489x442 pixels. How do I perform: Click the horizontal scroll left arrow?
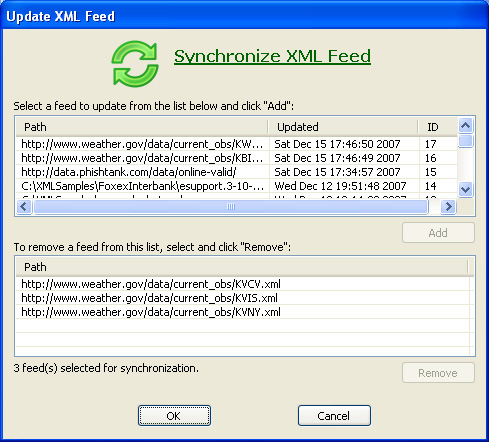coord(24,207)
